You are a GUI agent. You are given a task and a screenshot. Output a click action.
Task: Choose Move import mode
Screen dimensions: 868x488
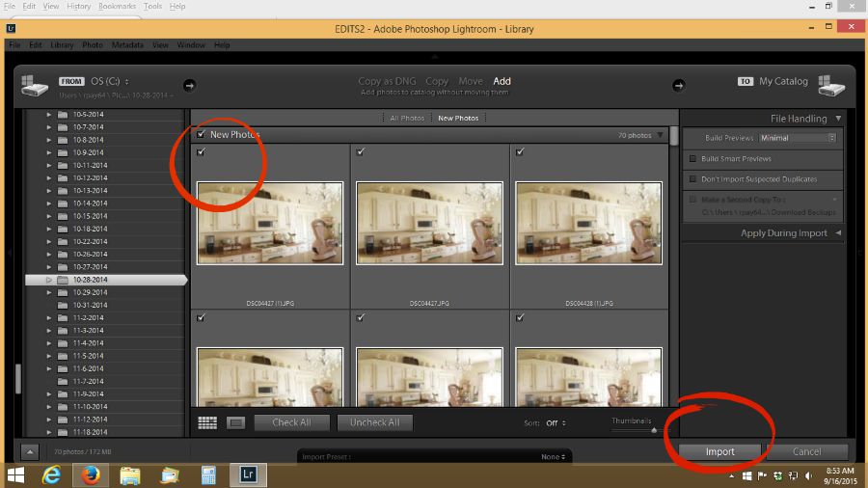(x=471, y=81)
